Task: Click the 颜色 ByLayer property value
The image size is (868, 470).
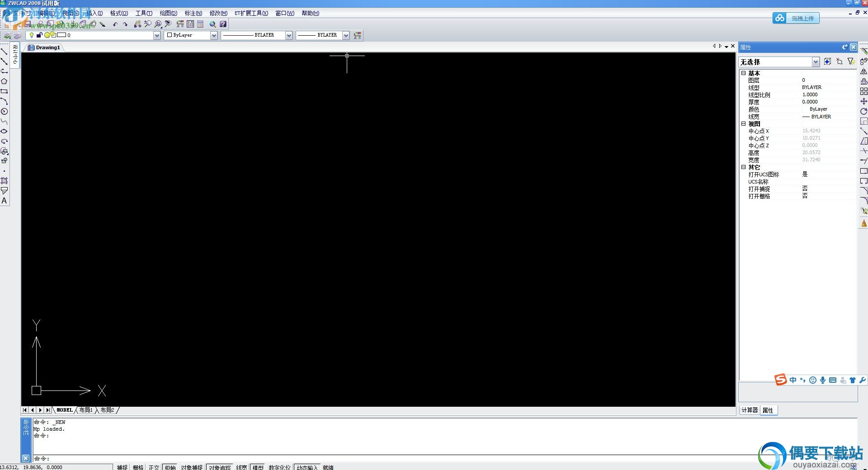Action: coord(828,109)
